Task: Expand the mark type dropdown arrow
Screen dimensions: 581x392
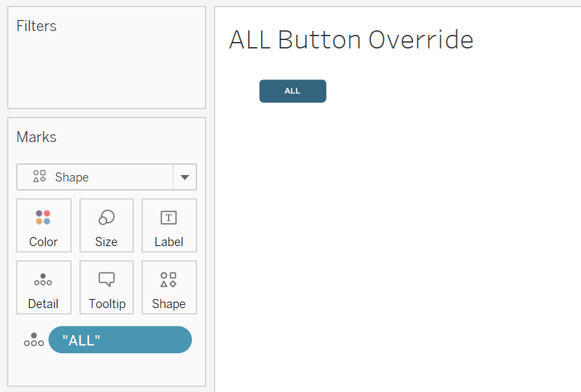Action: (x=185, y=178)
